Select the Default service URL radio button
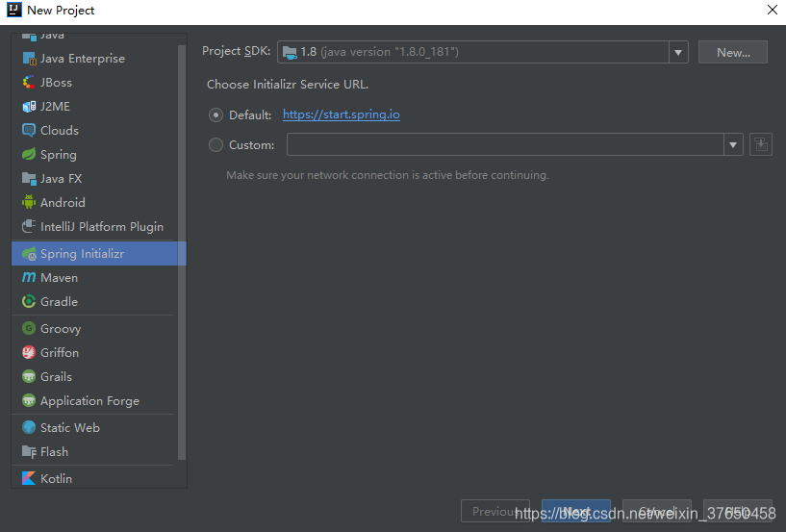This screenshot has width=786, height=532. pyautogui.click(x=216, y=114)
